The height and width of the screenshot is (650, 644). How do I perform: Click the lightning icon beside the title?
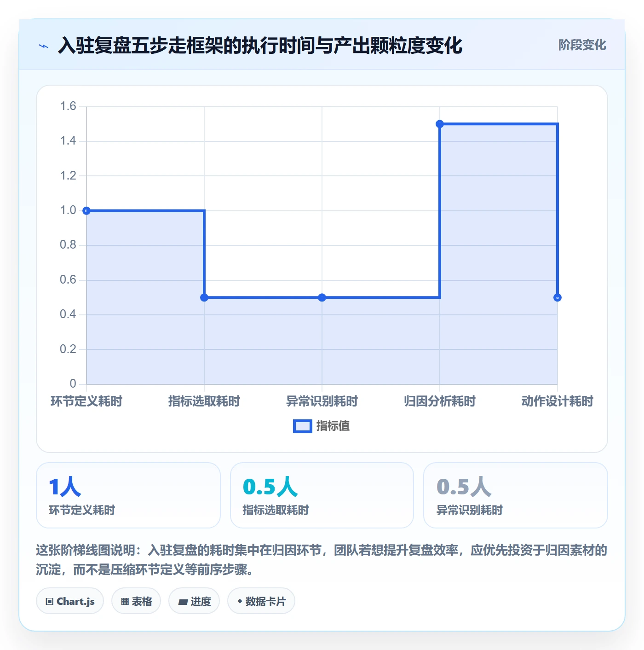44,46
